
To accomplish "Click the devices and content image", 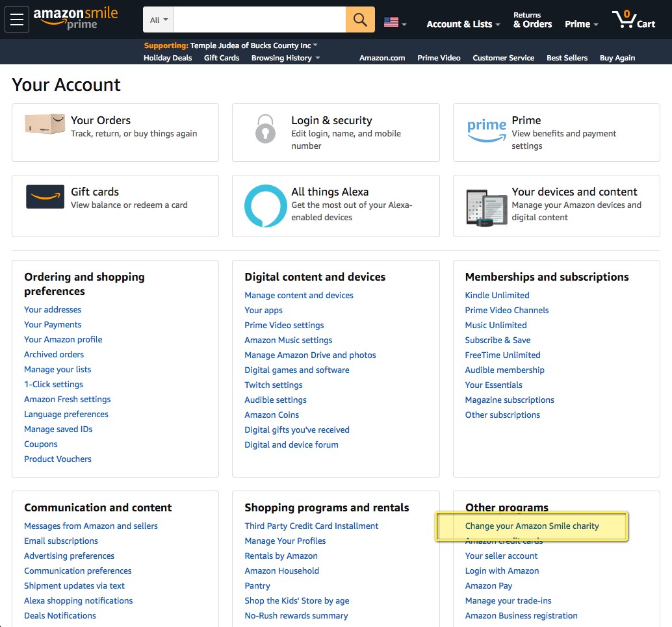I will click(x=487, y=207).
